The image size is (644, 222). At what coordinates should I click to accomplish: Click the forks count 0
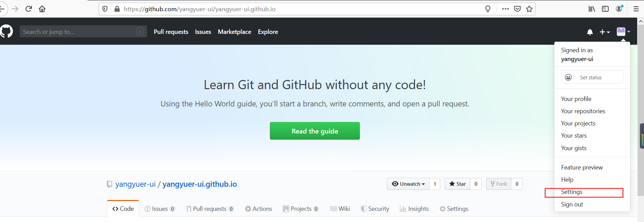(x=517, y=184)
